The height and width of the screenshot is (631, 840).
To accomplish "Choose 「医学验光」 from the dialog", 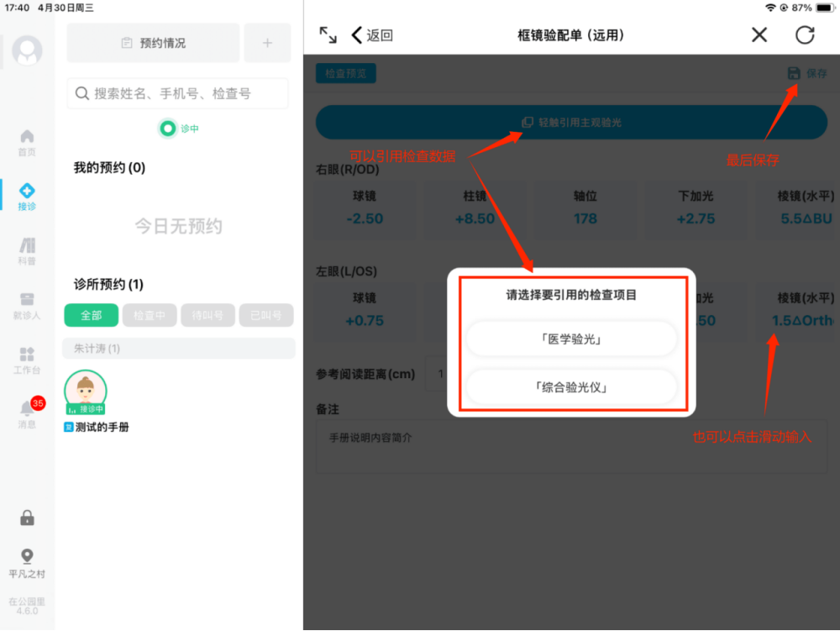I will tap(571, 339).
